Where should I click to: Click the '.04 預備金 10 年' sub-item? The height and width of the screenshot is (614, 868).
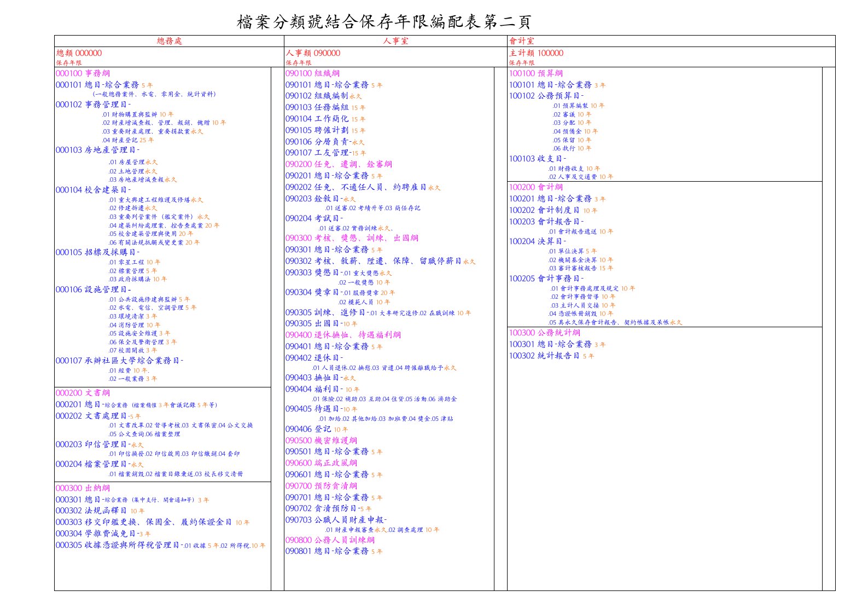pyautogui.click(x=575, y=131)
